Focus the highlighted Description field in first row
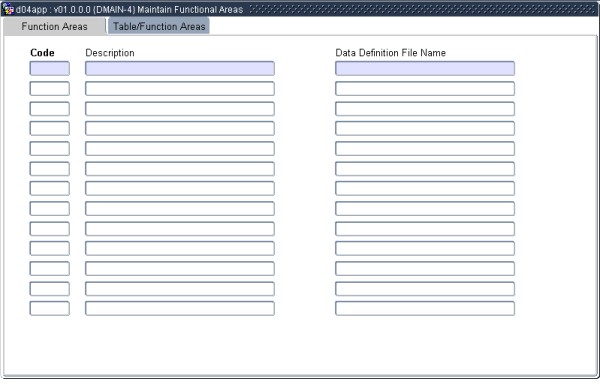Image resolution: width=600 pixels, height=384 pixels. [x=180, y=68]
